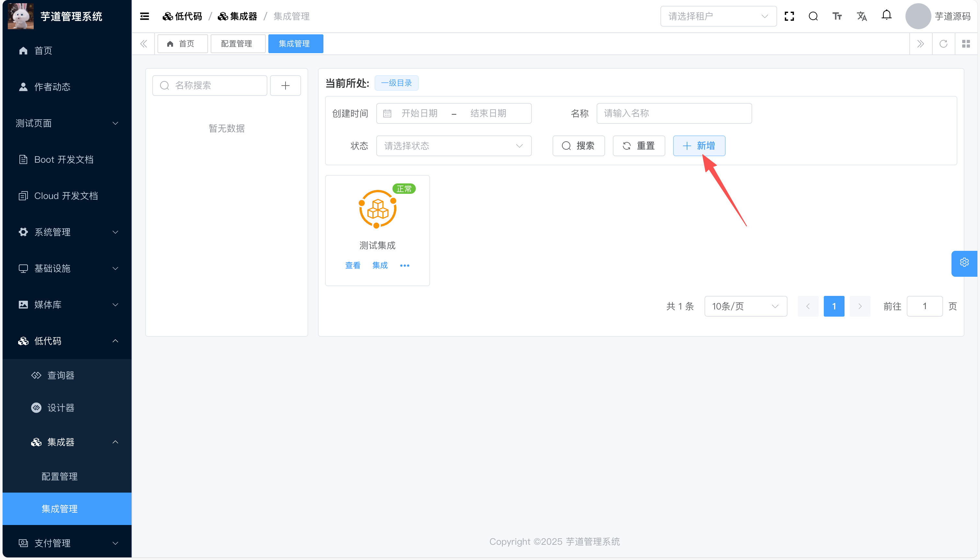980x560 pixels.
Task: Collapse the 低代码 sidebar menu
Action: [x=67, y=341]
